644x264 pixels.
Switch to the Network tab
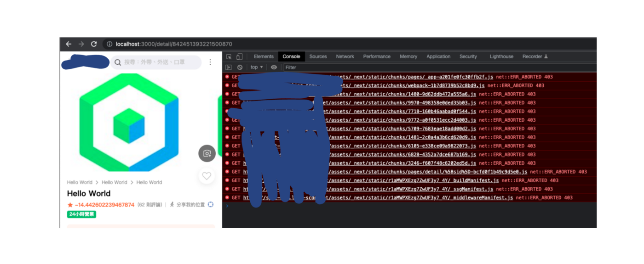coord(345,56)
